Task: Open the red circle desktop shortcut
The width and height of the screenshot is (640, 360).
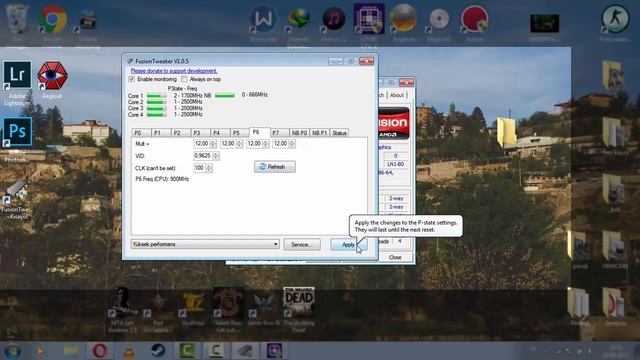Action: [474, 19]
